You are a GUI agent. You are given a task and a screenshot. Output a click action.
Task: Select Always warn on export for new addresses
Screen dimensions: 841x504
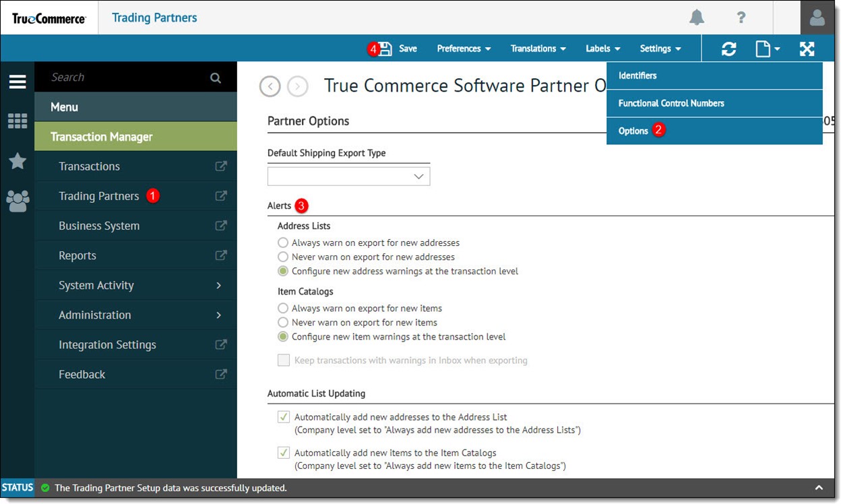point(284,243)
